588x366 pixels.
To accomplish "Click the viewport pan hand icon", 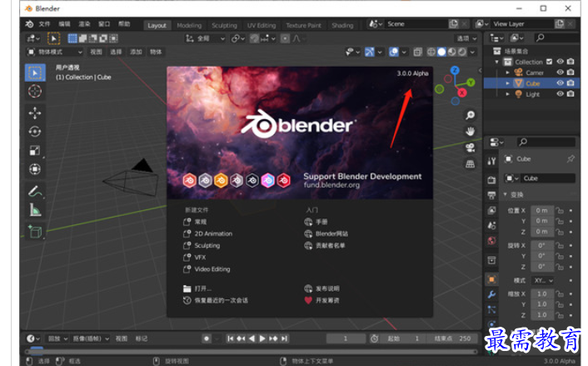I will 470,132.
